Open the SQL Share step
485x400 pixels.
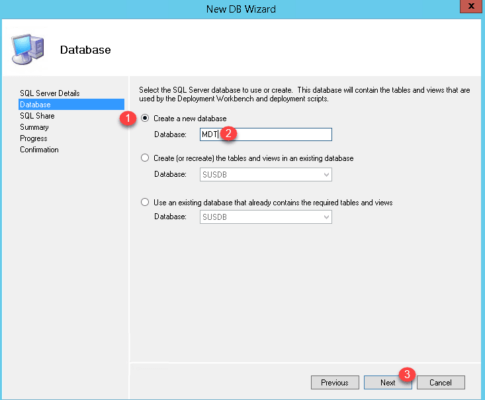tap(37, 116)
